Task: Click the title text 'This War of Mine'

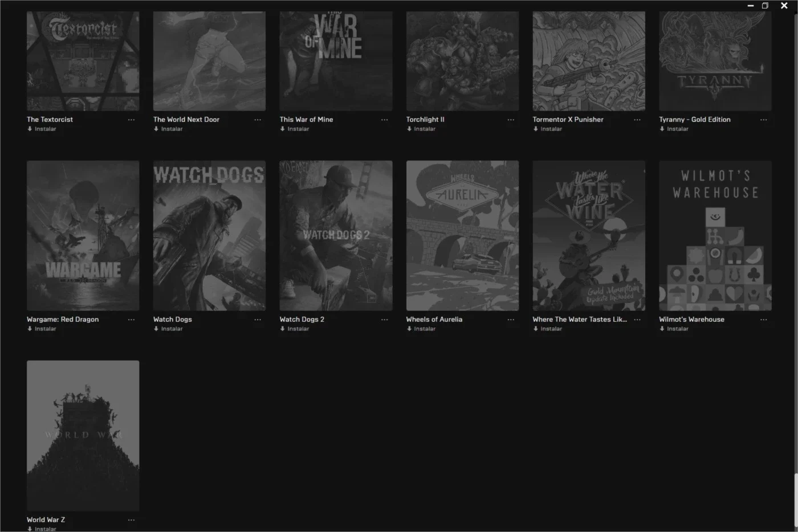Action: pyautogui.click(x=307, y=120)
